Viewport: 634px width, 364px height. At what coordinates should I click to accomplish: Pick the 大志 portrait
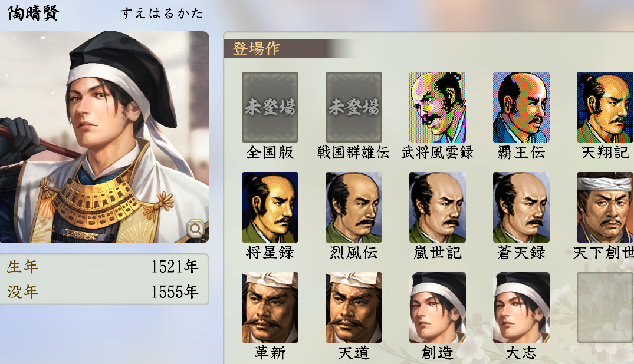coord(521,307)
